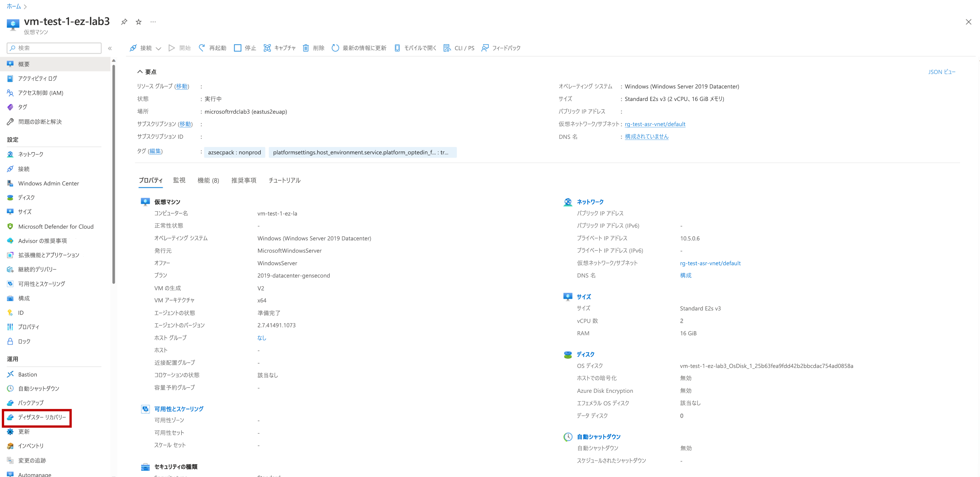The height and width of the screenshot is (477, 980).
Task: Click 移動 link next to リソース グループ
Action: point(182,86)
